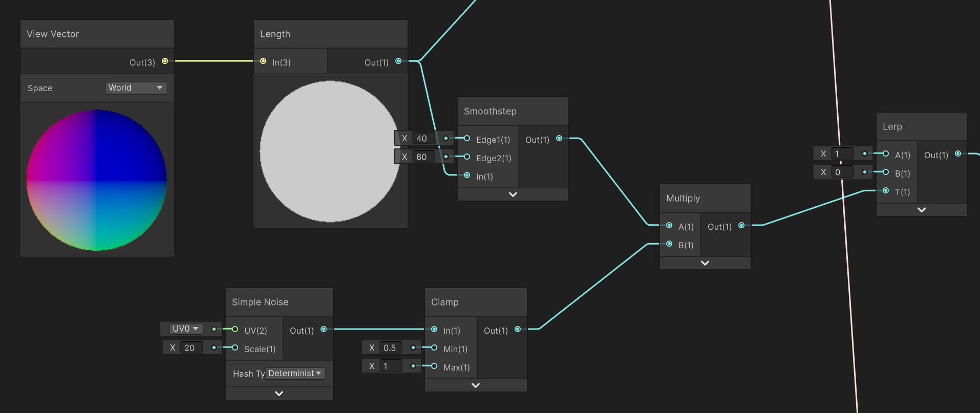Click the View Vector color preview

tap(97, 180)
